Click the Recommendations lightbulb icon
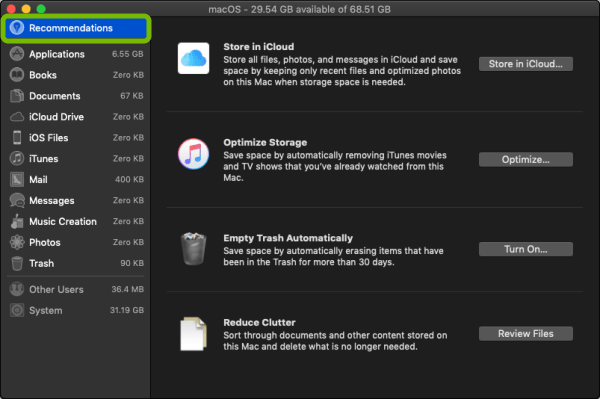 tap(17, 28)
